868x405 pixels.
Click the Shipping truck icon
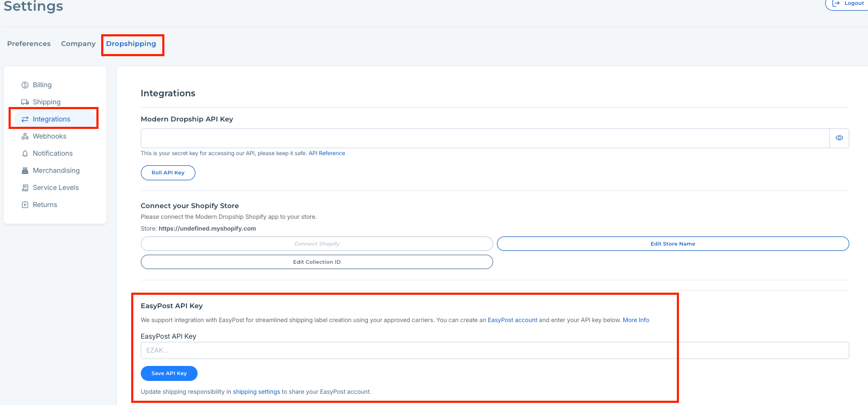(25, 102)
